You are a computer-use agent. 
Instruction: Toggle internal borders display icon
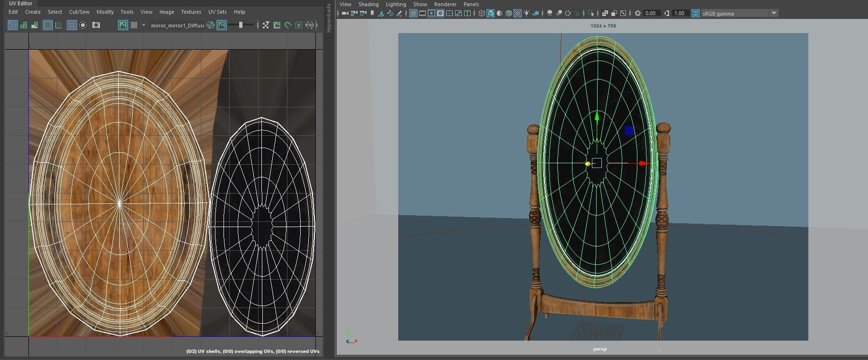point(59,25)
